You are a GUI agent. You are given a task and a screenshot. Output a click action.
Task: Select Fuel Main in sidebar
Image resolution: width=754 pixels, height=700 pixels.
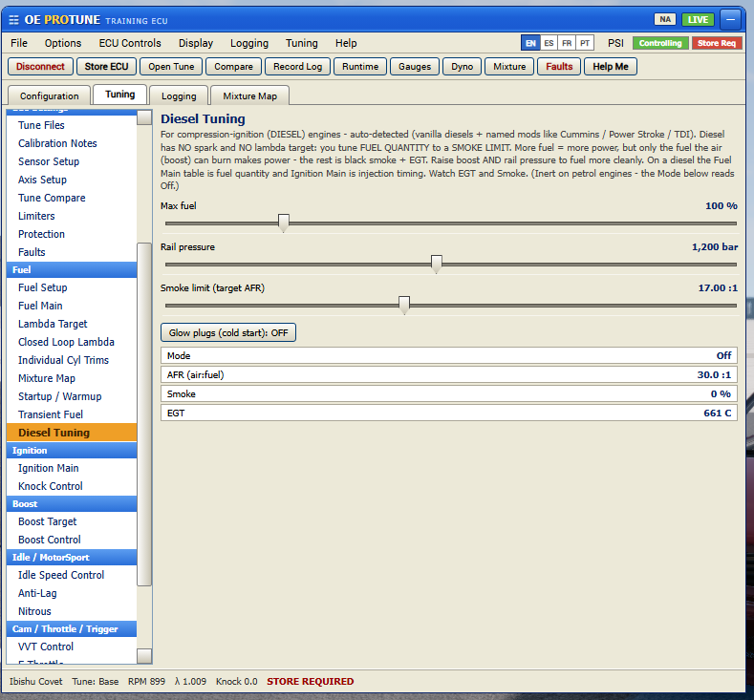click(72, 306)
